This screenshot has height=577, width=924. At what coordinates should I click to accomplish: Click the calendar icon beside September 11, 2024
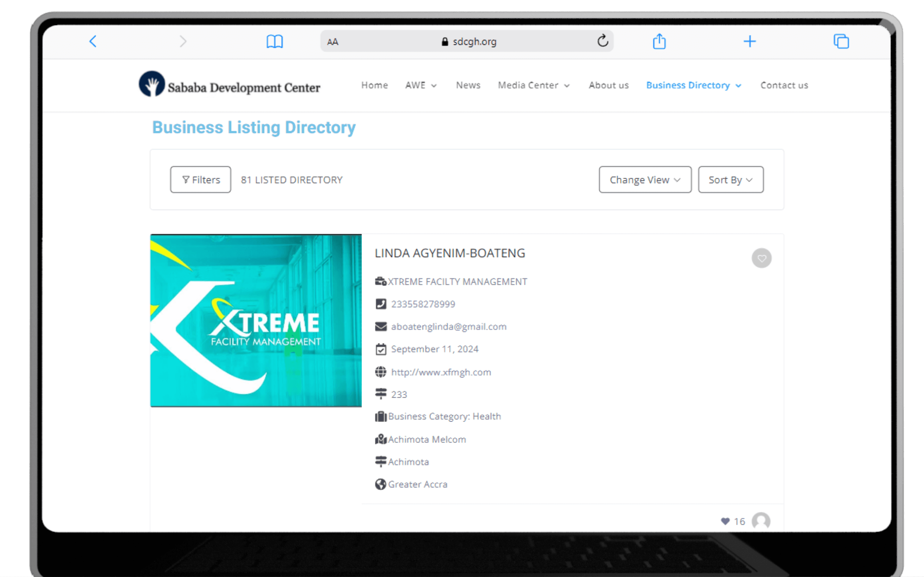[x=381, y=349]
